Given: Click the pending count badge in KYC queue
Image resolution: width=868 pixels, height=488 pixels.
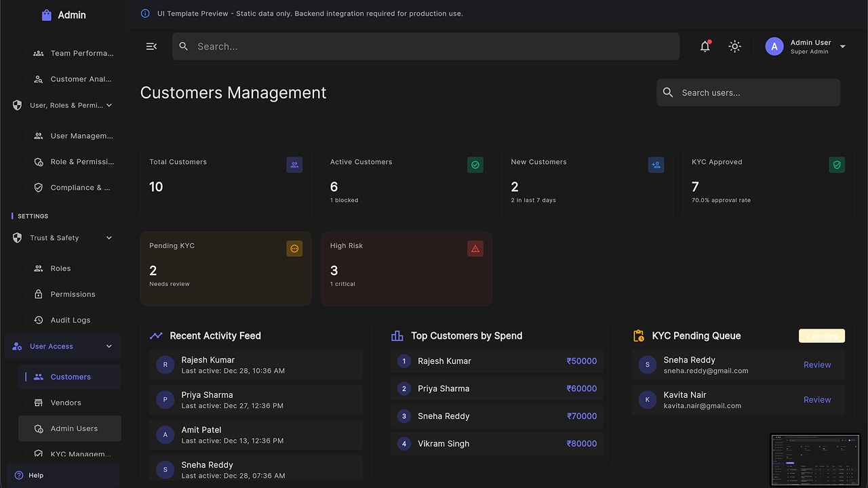Looking at the screenshot, I should (x=822, y=335).
